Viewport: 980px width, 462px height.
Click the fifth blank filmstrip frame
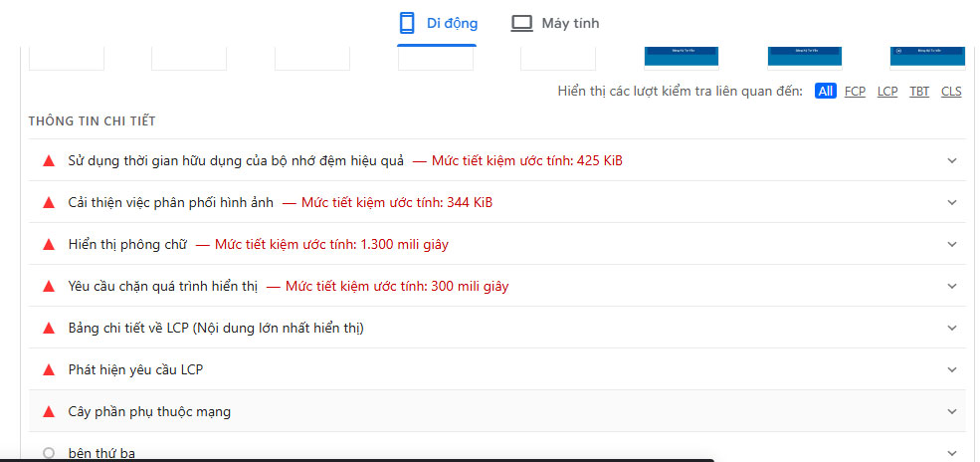pyautogui.click(x=558, y=58)
